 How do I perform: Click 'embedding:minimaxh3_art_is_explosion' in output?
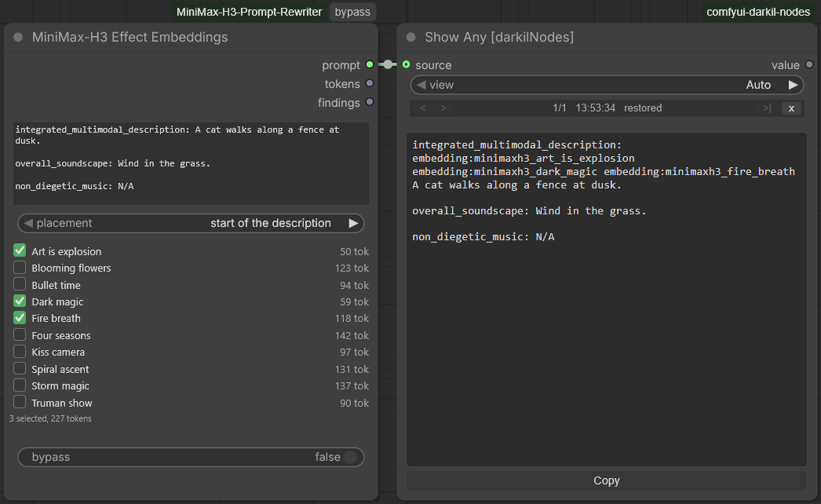[x=523, y=159]
